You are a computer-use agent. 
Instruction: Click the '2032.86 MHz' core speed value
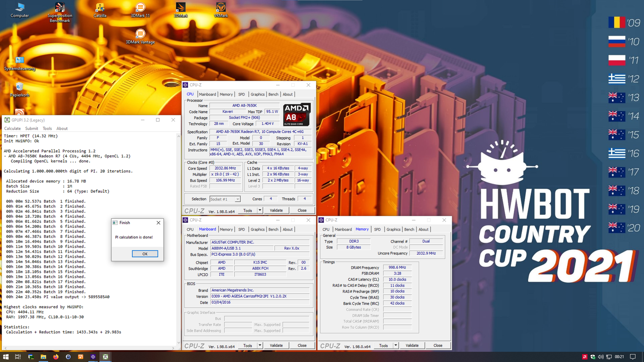tap(225, 168)
